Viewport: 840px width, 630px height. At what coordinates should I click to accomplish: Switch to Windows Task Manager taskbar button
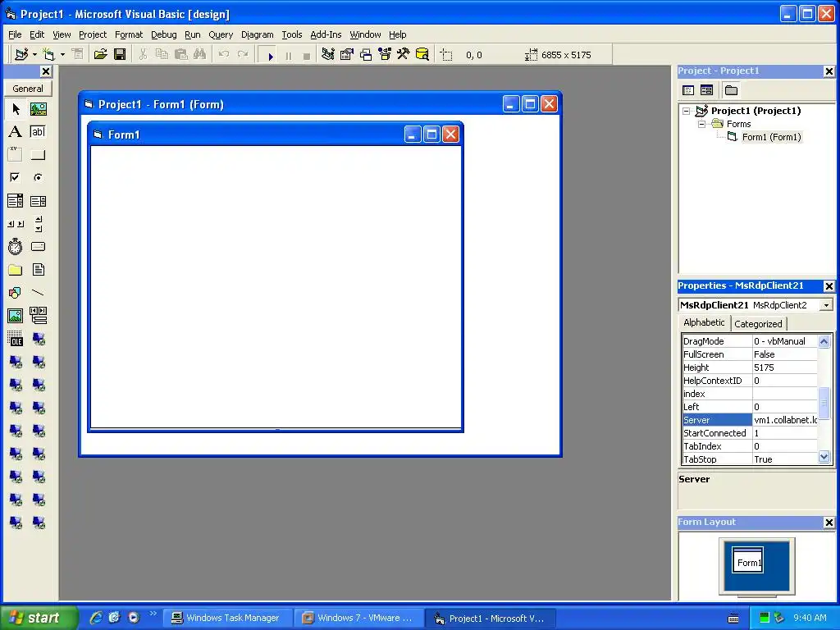click(x=227, y=619)
